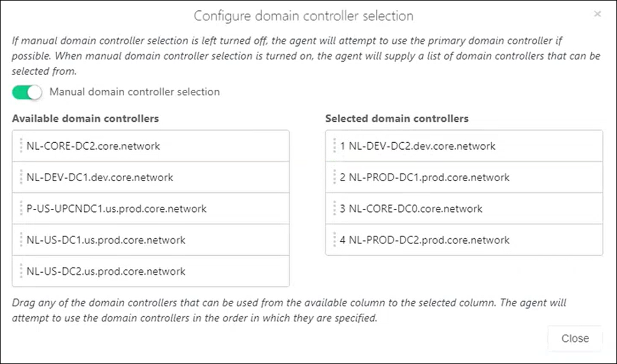This screenshot has width=617, height=364.
Task: Click drag handle of NL-CORE-DC2.core.network
Action: click(21, 146)
